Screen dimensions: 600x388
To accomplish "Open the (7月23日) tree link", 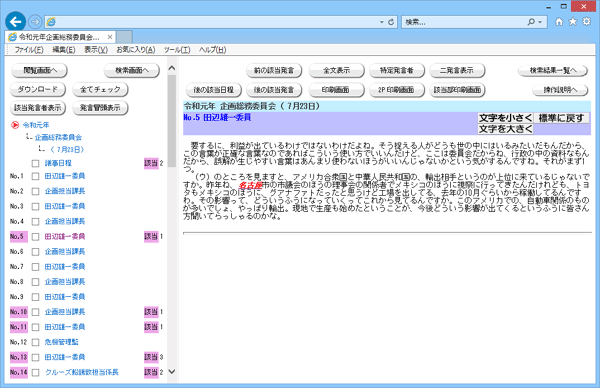I will point(67,149).
